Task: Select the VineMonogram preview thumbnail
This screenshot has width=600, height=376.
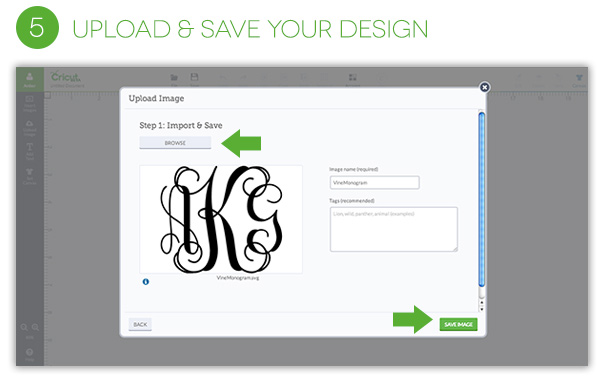Action: tap(221, 219)
